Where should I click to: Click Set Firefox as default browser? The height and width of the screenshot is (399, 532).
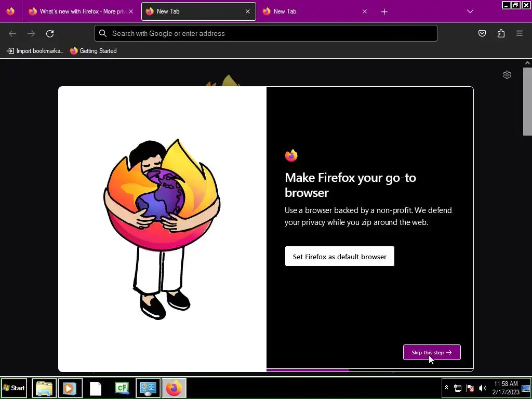coord(340,257)
